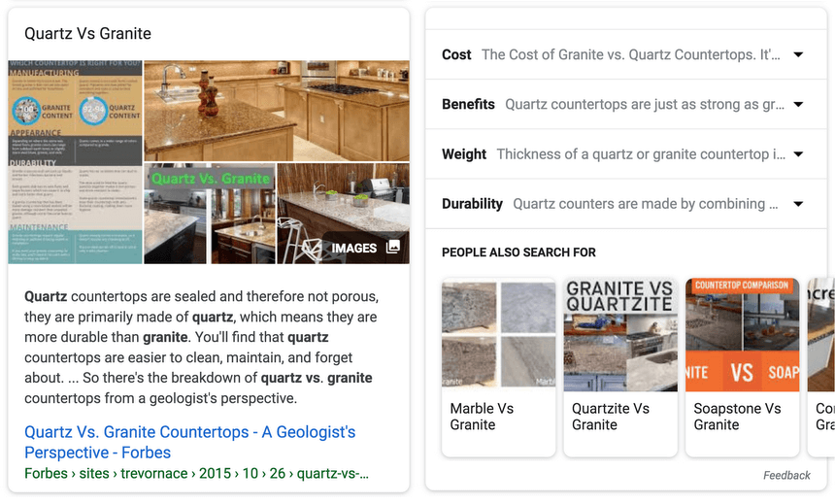
Task: Click the quartz vs granite infographic image
Action: (x=75, y=162)
